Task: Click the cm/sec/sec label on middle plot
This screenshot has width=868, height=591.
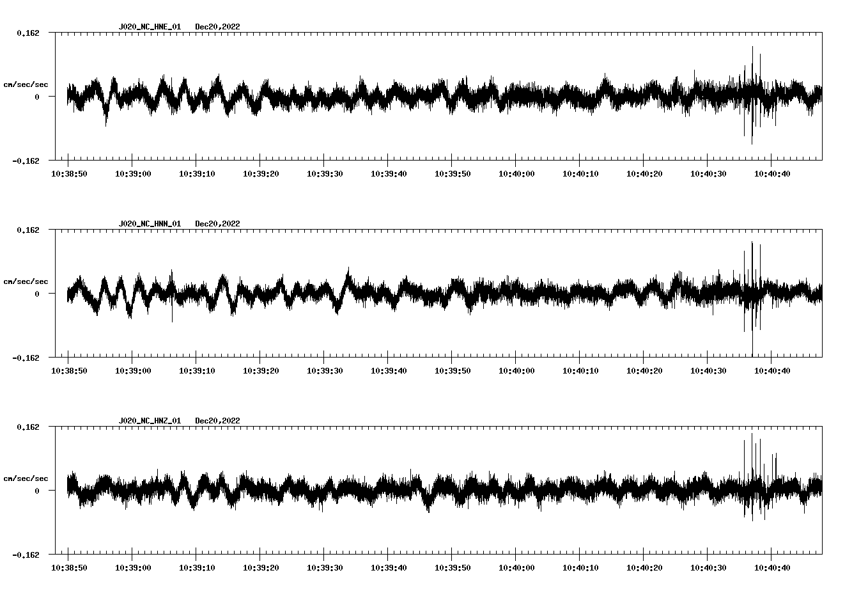Action: [26, 281]
